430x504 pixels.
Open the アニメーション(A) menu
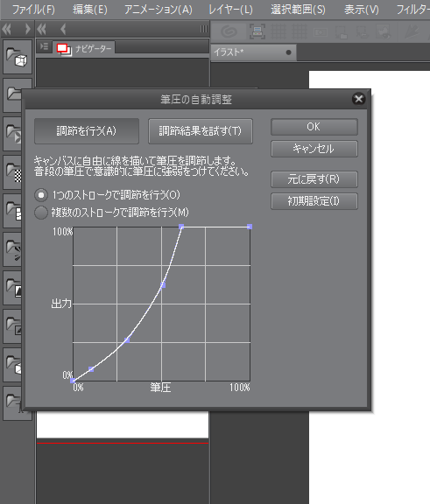(x=159, y=10)
